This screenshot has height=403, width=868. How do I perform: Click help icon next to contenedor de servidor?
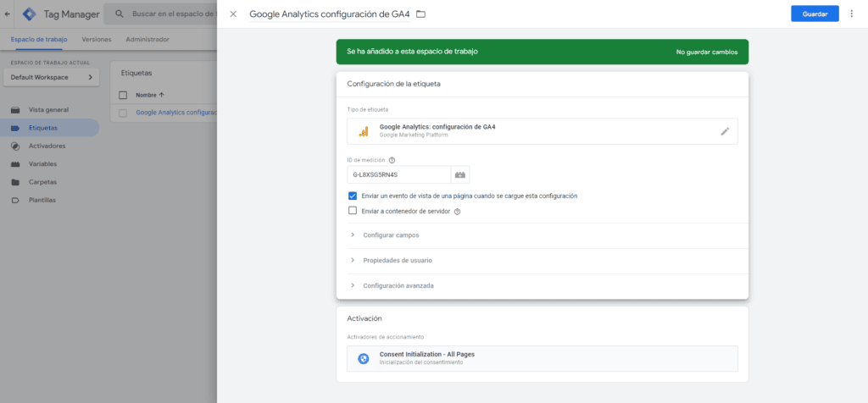tap(457, 211)
